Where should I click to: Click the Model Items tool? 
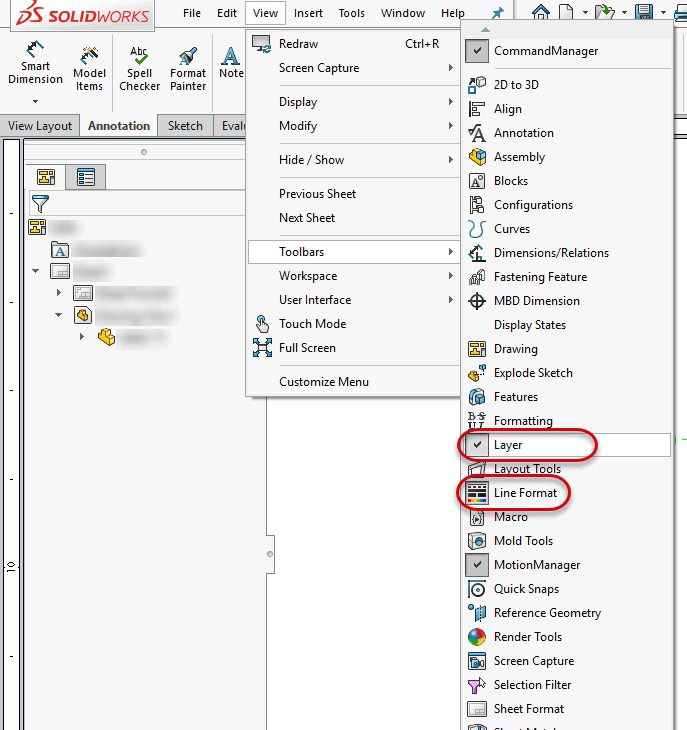[x=89, y=68]
